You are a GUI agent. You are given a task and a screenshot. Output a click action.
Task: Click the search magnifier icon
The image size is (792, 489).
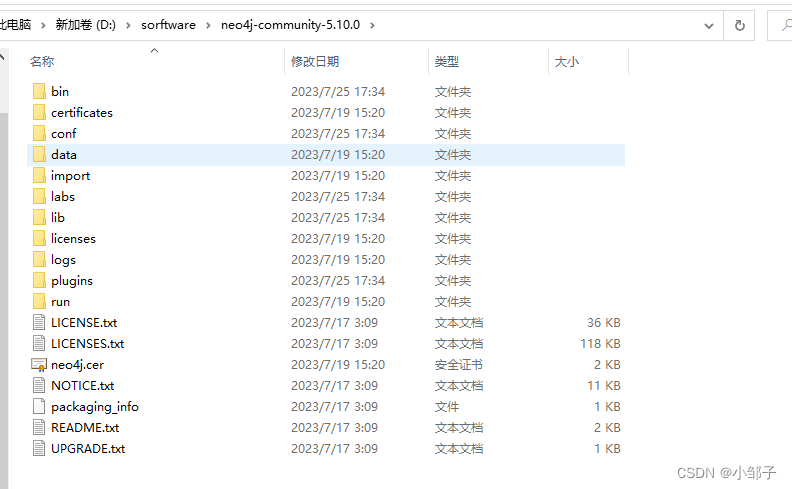tap(786, 25)
